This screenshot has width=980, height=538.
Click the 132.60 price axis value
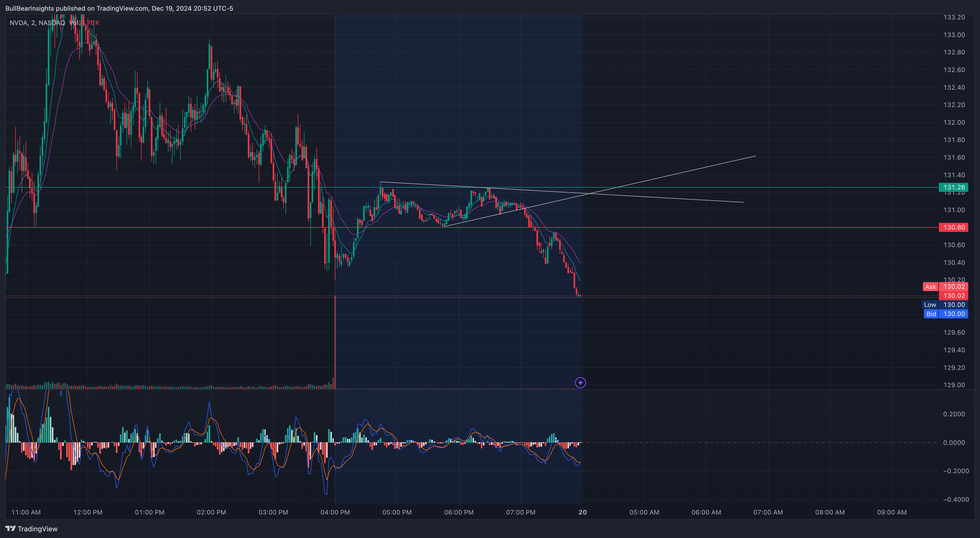pyautogui.click(x=954, y=70)
